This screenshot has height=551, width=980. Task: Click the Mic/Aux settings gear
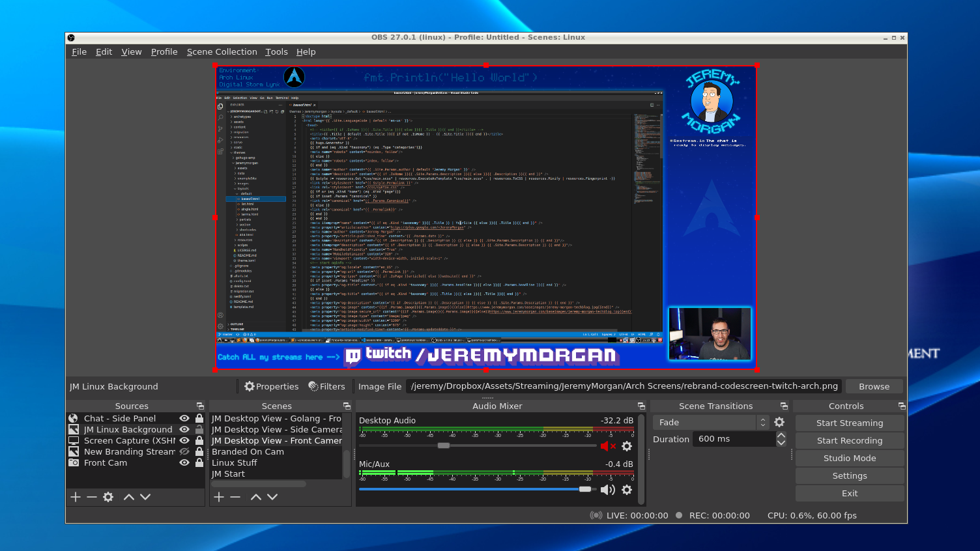click(x=626, y=490)
